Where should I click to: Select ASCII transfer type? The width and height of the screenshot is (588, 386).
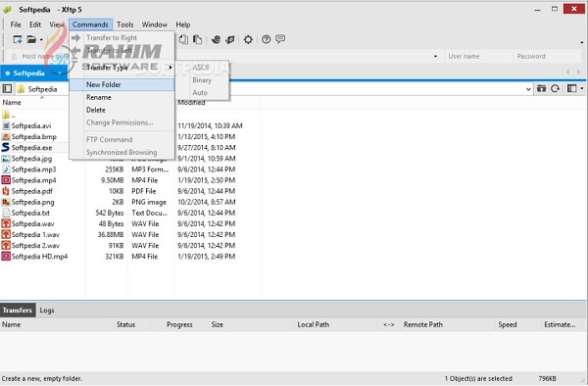[202, 68]
